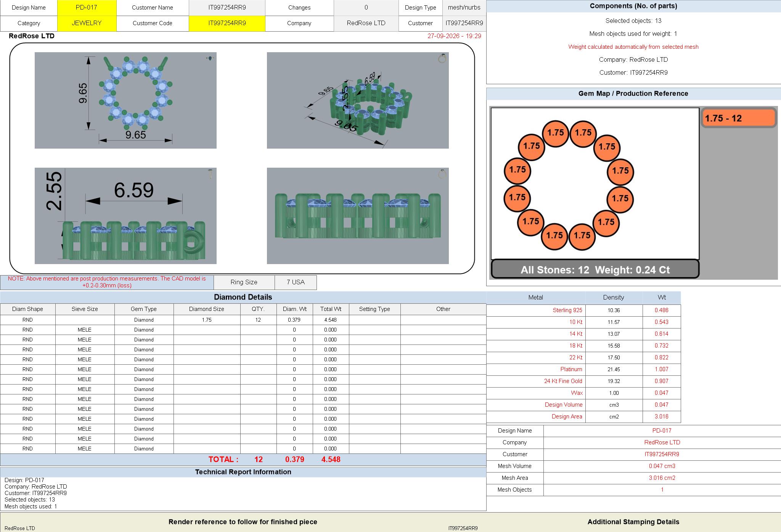781x532 pixels.
Task: Click the 'All Stones: 12 Weight: 0.24 Ct' bar
Action: pyautogui.click(x=595, y=269)
